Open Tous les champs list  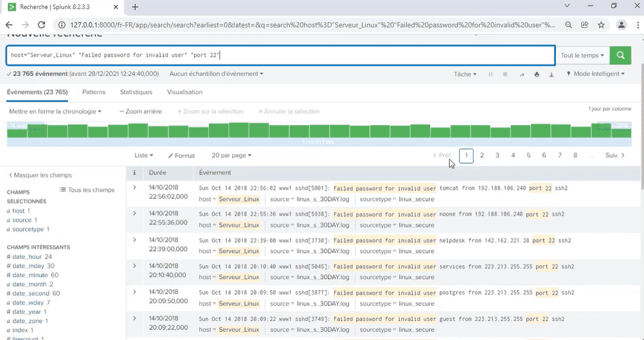pos(87,190)
